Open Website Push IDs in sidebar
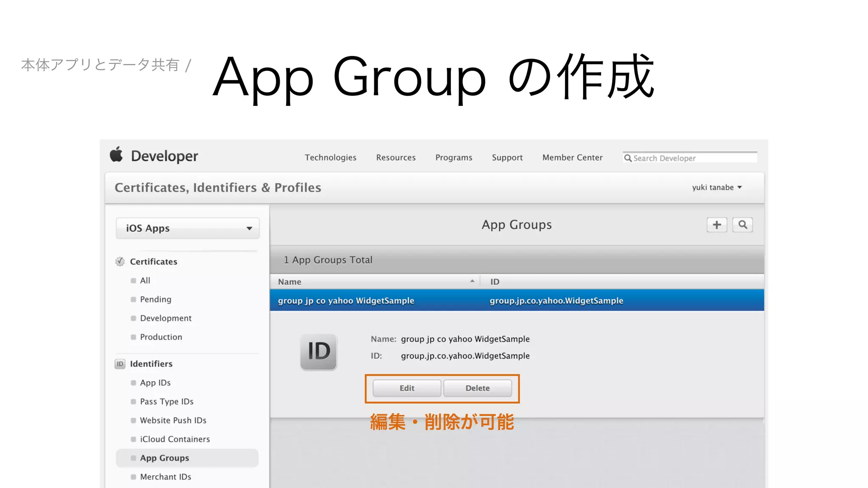Viewport: 868px width, 488px height. pyautogui.click(x=173, y=420)
